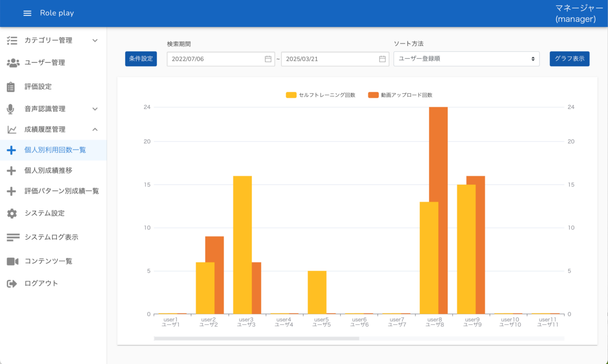Click the コンテンツ一覧 video icon

click(12, 261)
